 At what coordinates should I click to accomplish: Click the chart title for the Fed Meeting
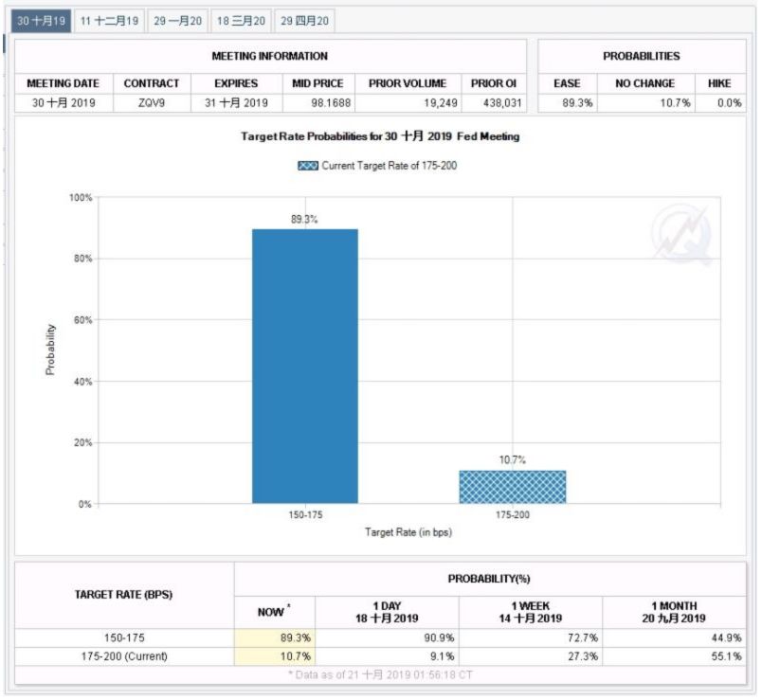380,136
